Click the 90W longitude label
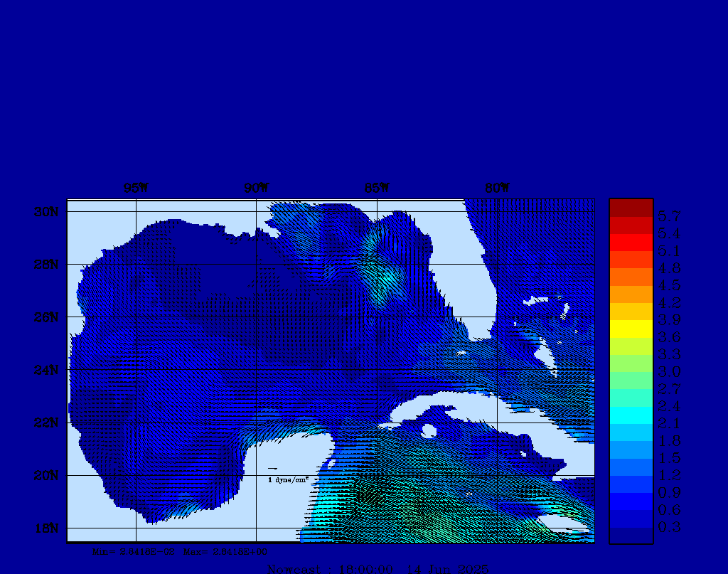This screenshot has width=728, height=574. 256,188
